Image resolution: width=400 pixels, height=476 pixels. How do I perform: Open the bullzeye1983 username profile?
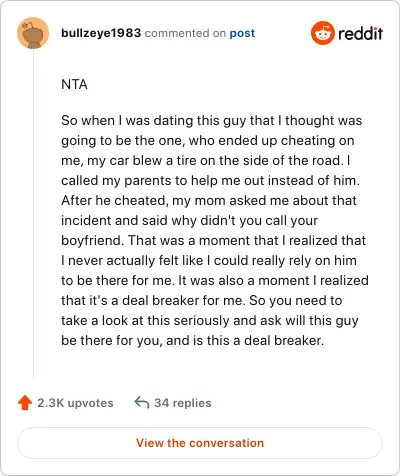click(101, 33)
